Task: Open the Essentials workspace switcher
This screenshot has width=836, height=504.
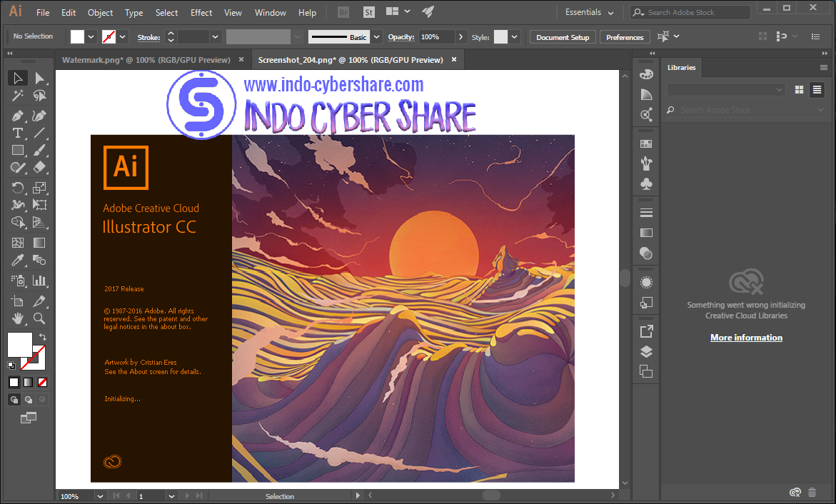Action: click(588, 12)
